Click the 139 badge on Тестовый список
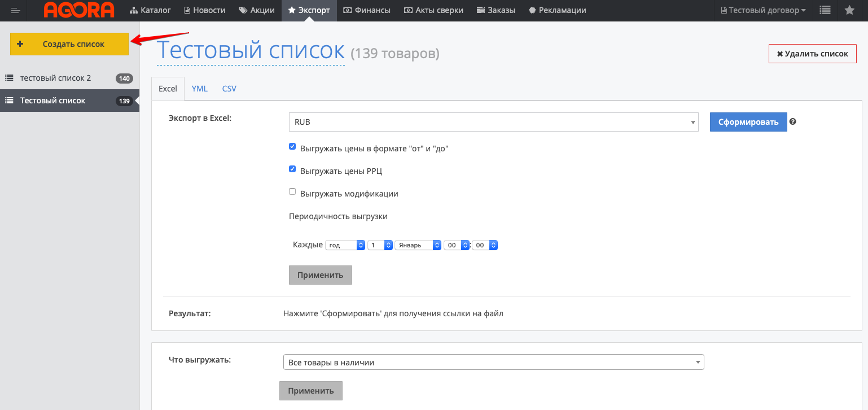 [x=124, y=101]
